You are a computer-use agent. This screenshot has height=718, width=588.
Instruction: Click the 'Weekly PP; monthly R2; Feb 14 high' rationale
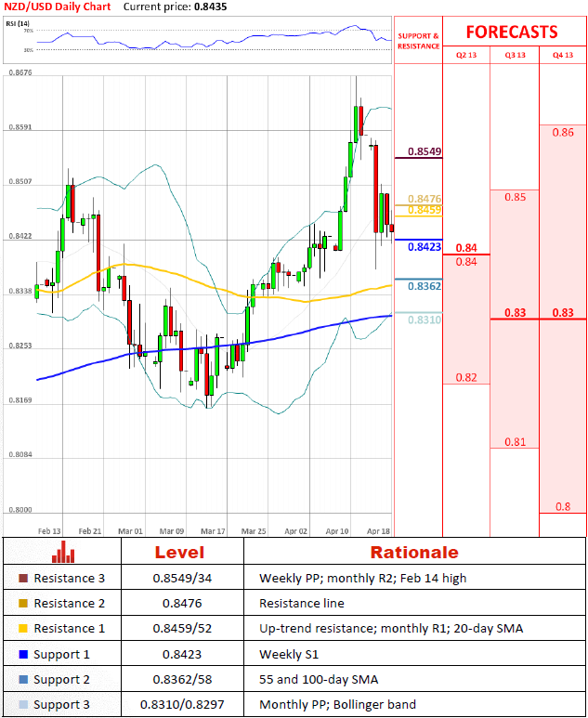tap(362, 579)
